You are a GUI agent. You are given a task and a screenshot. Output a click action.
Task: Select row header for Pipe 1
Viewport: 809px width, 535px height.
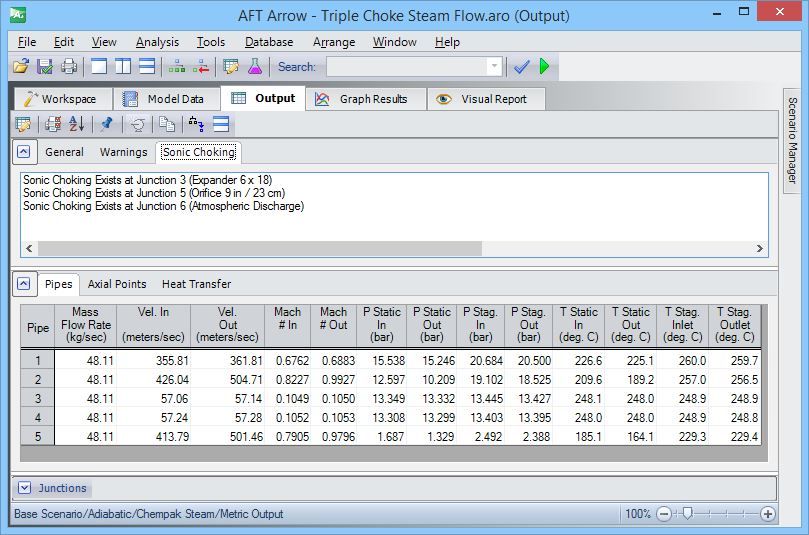37,360
